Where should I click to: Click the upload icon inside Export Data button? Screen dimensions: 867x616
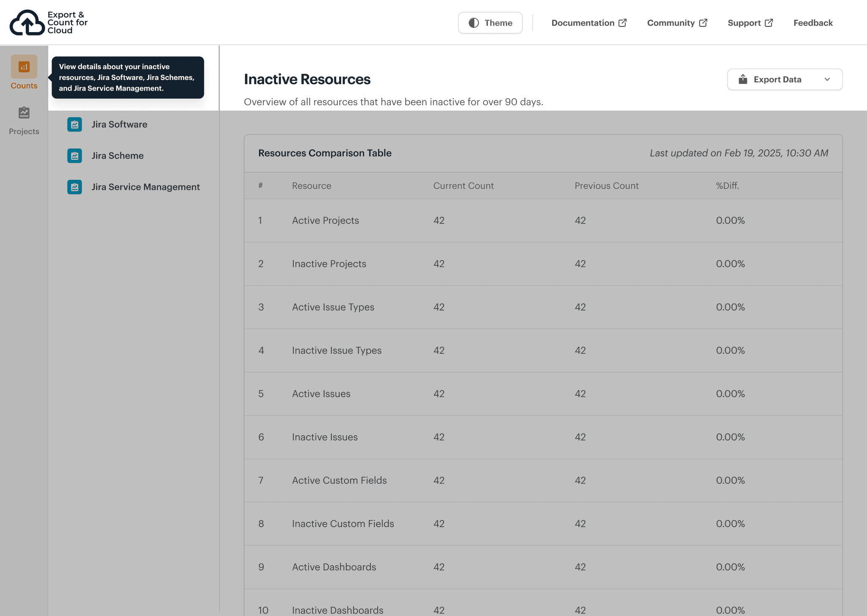[x=743, y=79]
